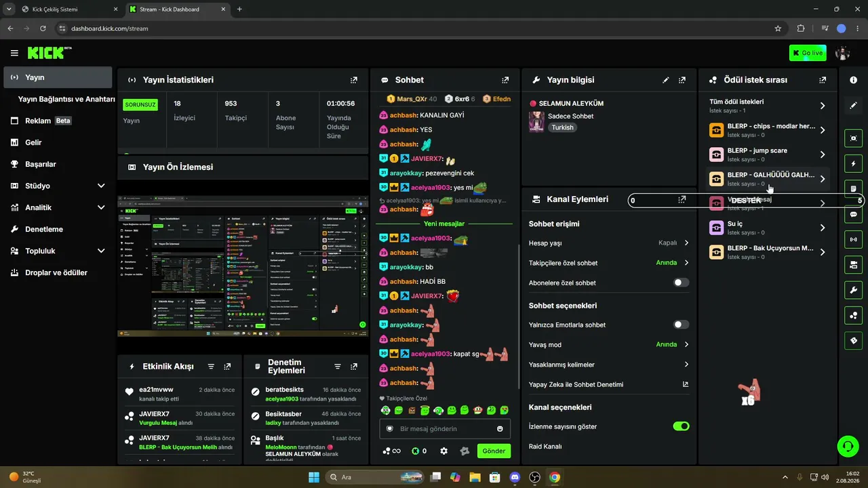This screenshot has width=868, height=488.
Task: Edit stream info with the pencil icon
Action: (x=666, y=80)
